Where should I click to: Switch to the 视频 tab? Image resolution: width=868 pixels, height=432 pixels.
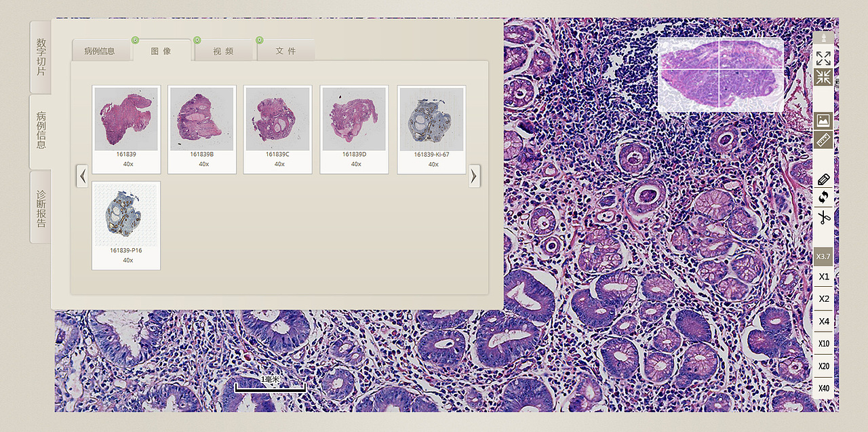click(223, 51)
